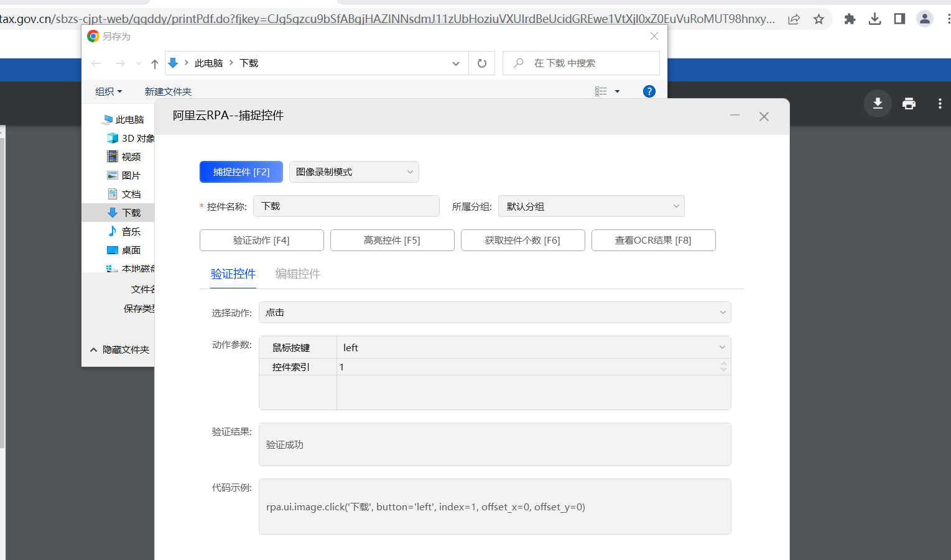Change view layout in Save As dialog
The image size is (951, 560).
pos(601,91)
